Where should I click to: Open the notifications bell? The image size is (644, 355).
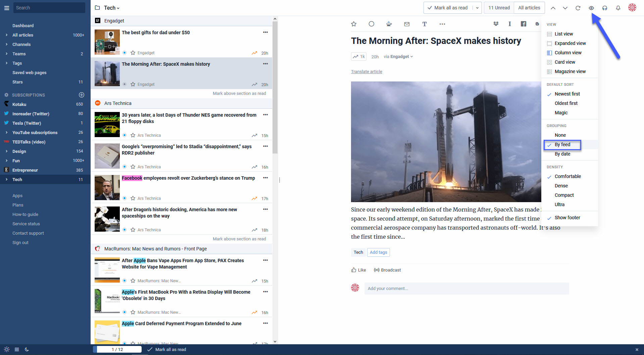coord(618,8)
